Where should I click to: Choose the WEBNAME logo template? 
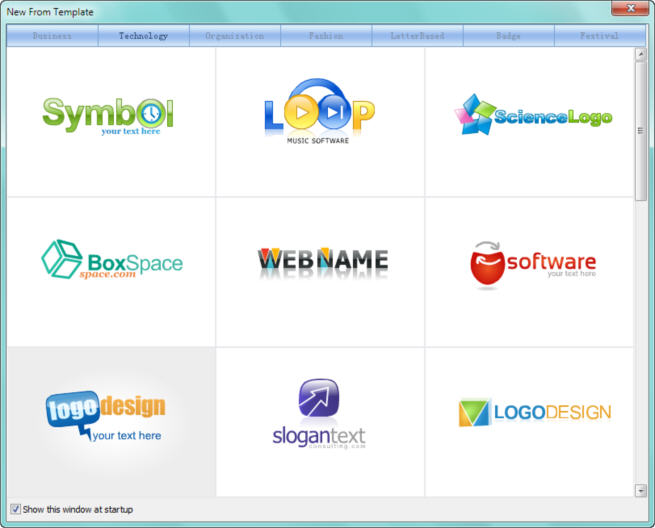pos(320,271)
